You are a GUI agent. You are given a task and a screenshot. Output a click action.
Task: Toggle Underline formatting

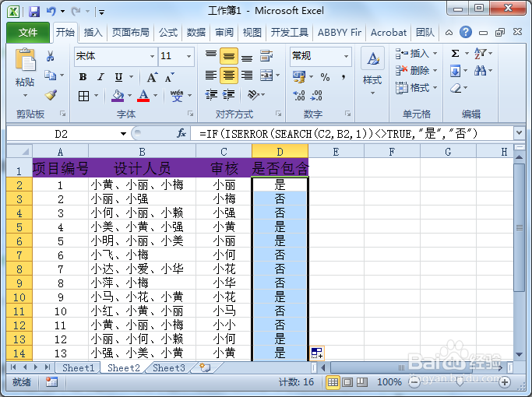coord(118,77)
